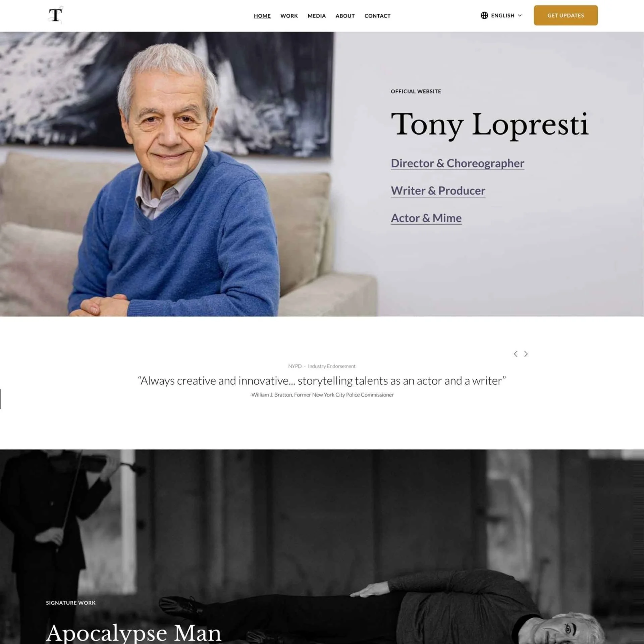
Task: Open the WORK menu item
Action: [x=289, y=16]
